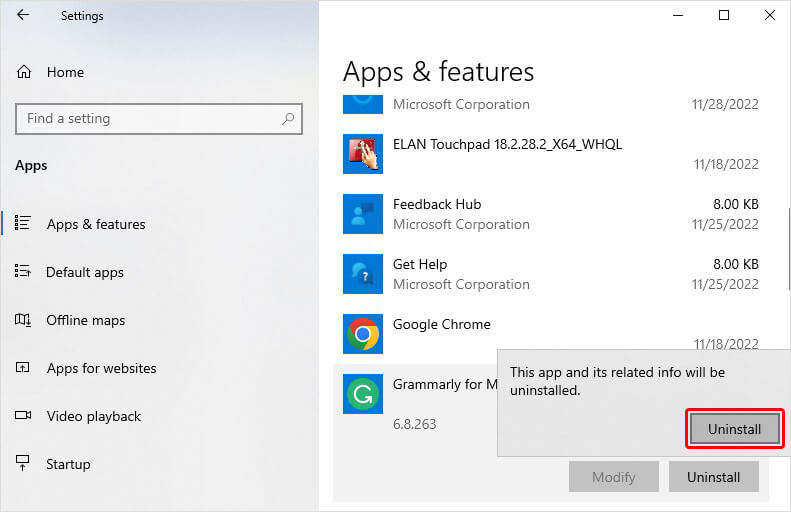Screen dimensions: 791x512
Task: Click the Video playback icon
Action: tap(23, 416)
